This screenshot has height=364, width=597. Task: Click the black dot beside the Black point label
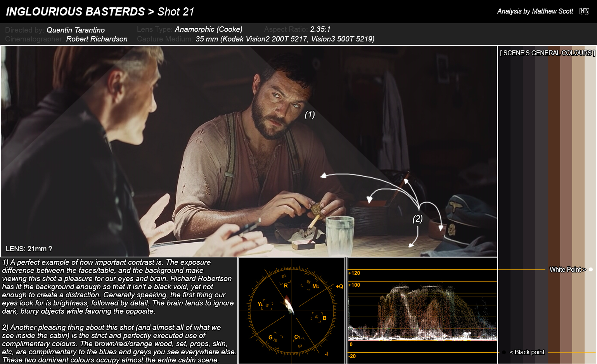504,352
